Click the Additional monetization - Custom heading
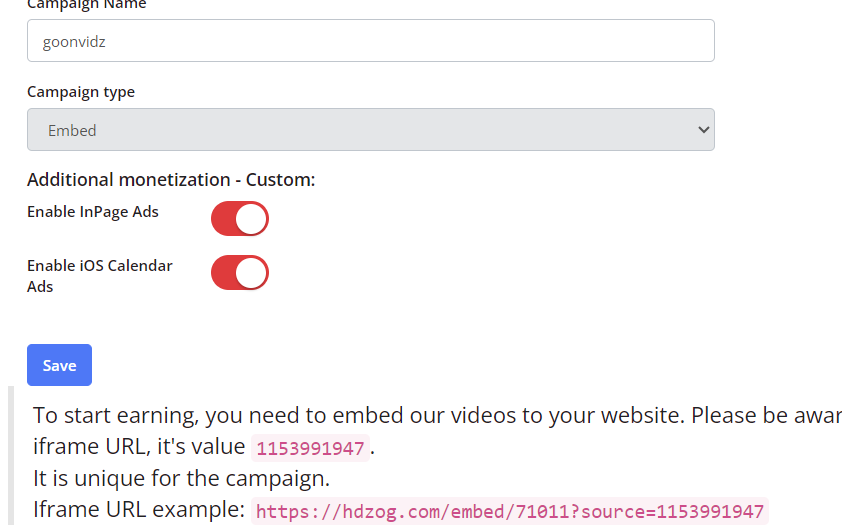This screenshot has width=842, height=525. click(x=171, y=179)
